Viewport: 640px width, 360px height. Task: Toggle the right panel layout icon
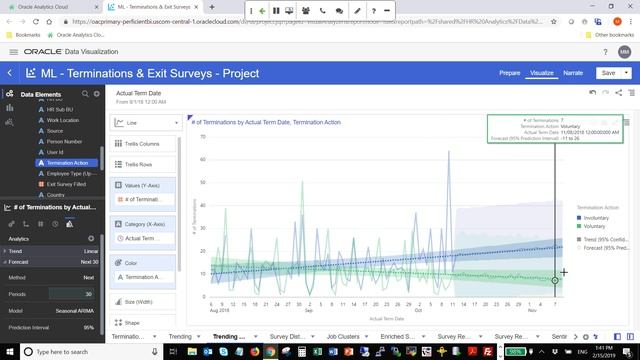(x=630, y=337)
